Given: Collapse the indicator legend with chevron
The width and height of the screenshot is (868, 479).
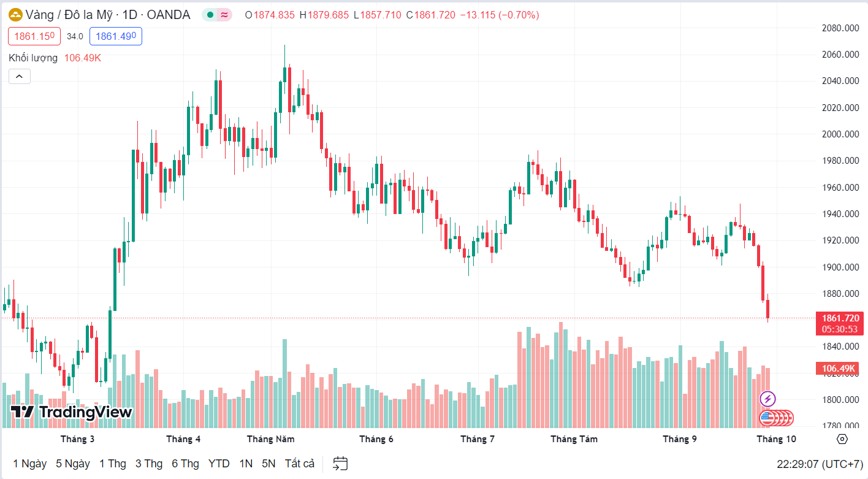Looking at the screenshot, I should (20, 77).
